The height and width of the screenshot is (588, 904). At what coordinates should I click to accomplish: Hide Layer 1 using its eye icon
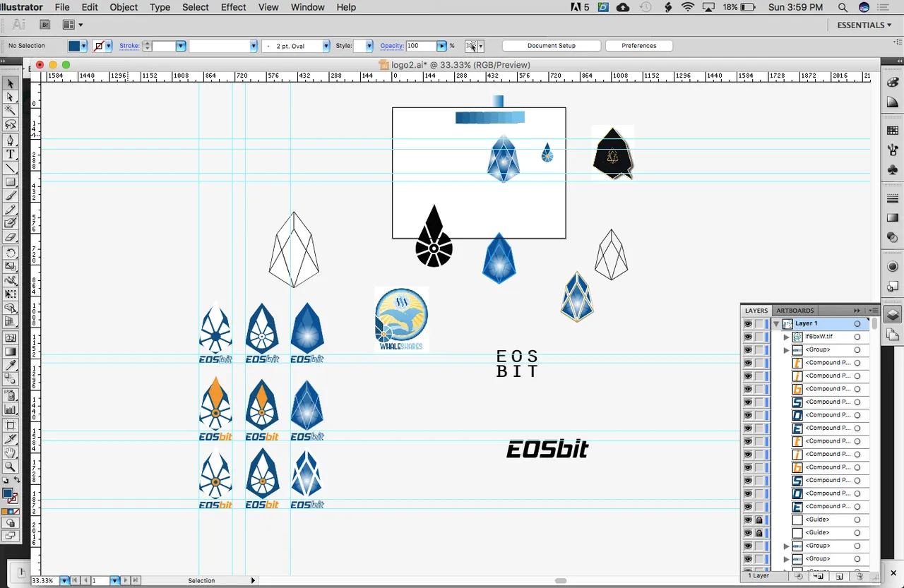click(747, 324)
